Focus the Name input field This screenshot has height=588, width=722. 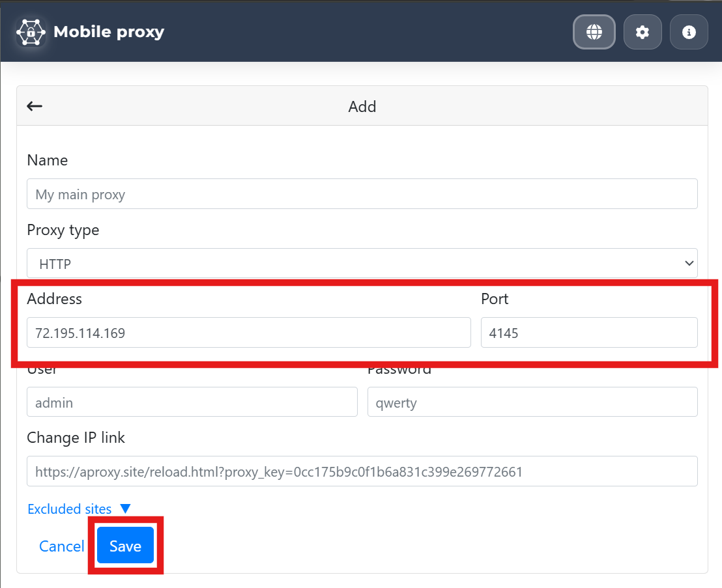(362, 194)
